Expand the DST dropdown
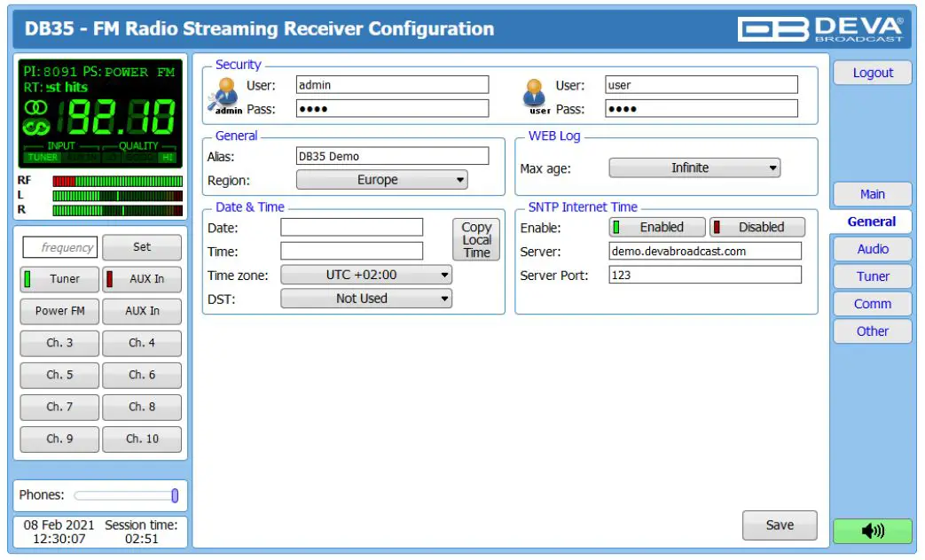This screenshot has width=925, height=560. 366,299
